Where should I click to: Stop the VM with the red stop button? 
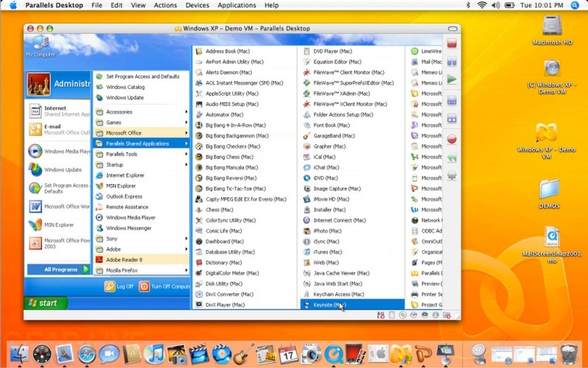pos(452,43)
